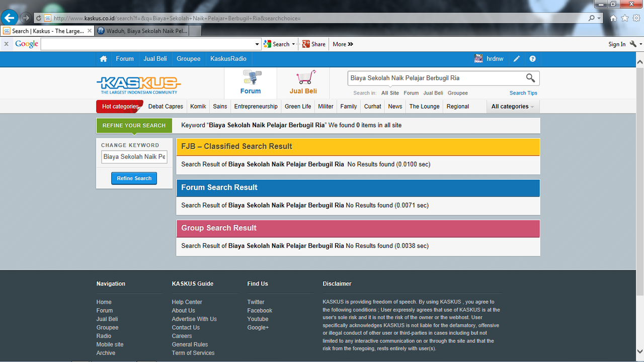The image size is (644, 362).
Task: Open the Komik category
Action: pos(198,107)
